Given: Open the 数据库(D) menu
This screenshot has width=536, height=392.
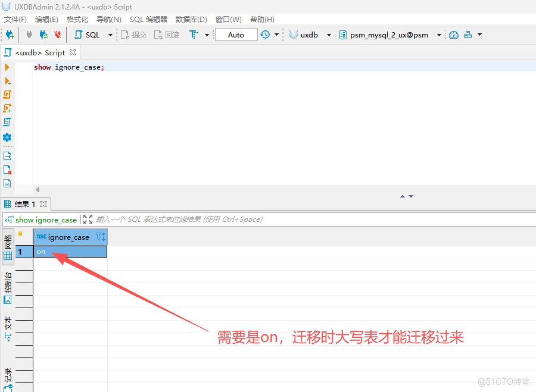Looking at the screenshot, I should tap(191, 20).
